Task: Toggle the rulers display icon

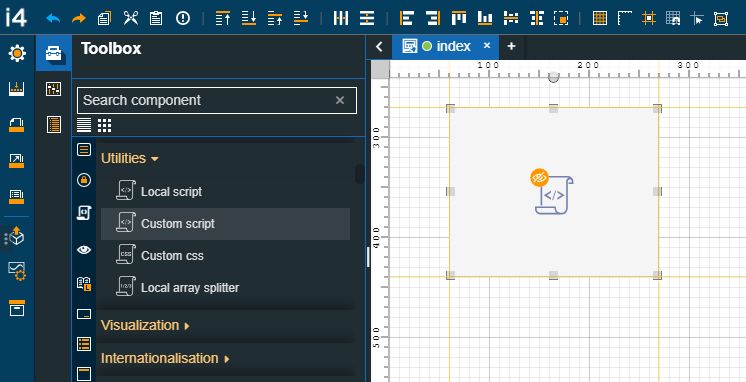Action: click(625, 18)
